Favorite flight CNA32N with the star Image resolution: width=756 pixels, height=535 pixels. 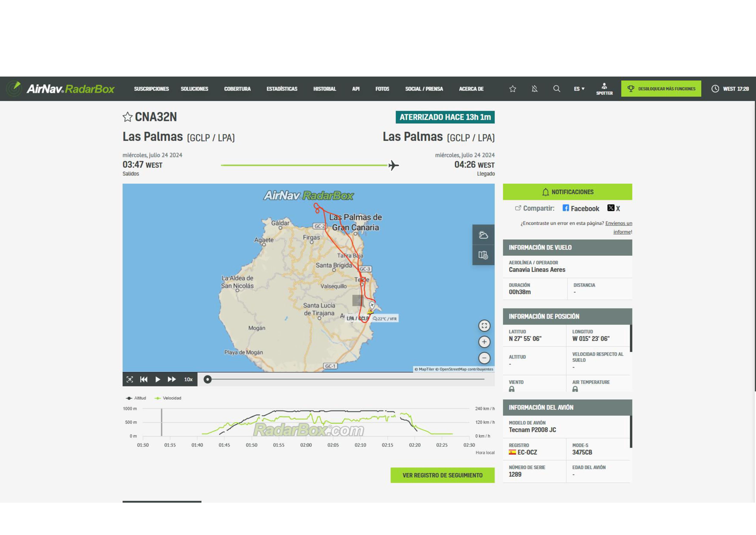[127, 117]
